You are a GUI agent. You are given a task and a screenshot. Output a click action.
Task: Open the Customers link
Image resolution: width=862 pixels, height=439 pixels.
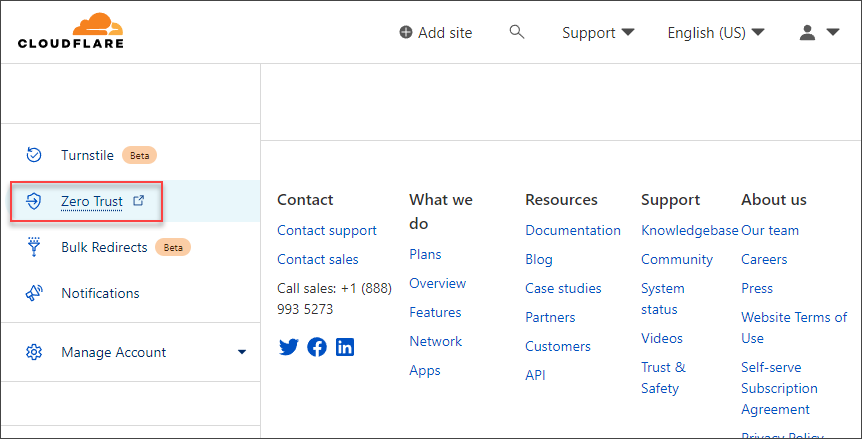558,346
